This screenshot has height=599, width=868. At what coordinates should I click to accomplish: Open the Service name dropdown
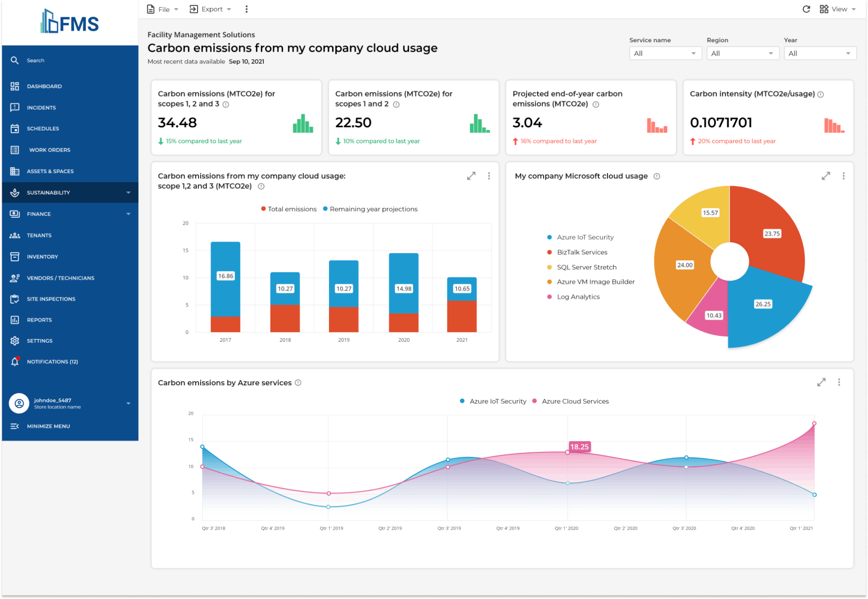click(665, 53)
